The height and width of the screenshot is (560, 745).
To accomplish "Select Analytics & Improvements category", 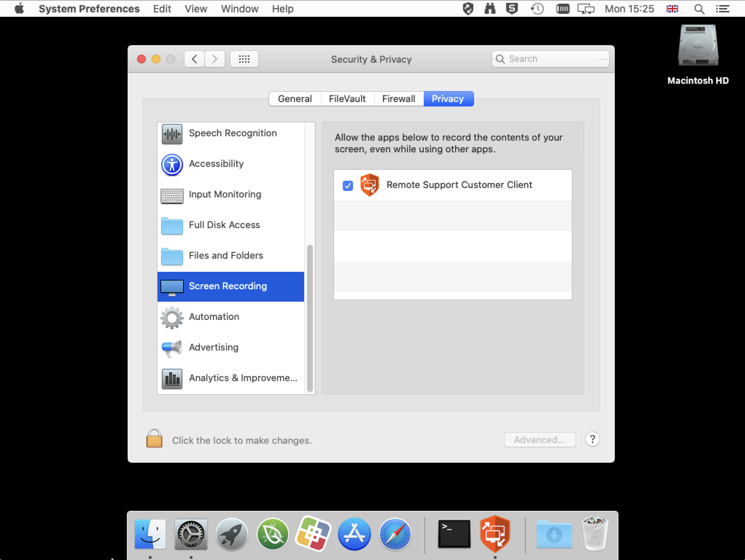I will click(242, 378).
